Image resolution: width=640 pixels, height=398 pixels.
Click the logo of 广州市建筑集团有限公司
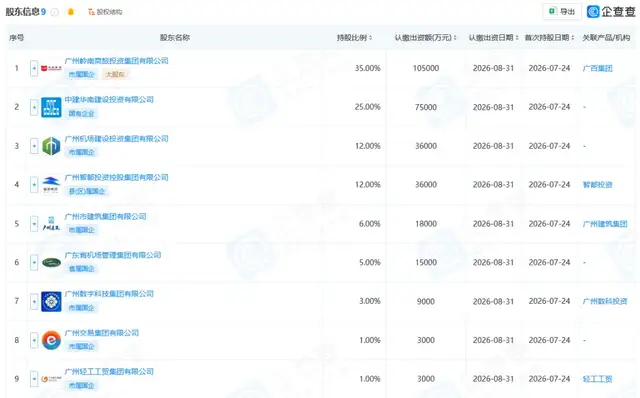[51, 224]
